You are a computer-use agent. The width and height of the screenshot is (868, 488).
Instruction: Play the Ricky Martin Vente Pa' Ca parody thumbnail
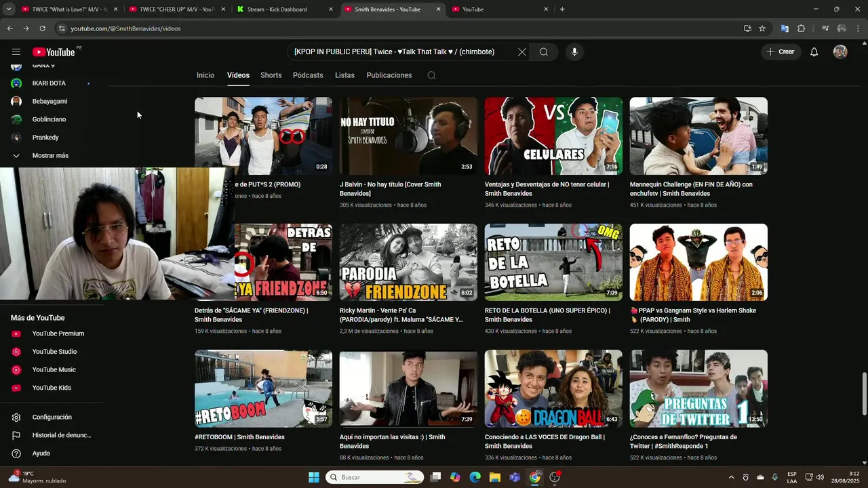408,262
